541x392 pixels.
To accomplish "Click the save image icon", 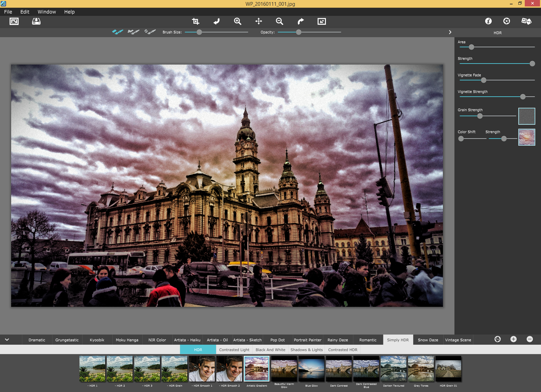I will [36, 21].
